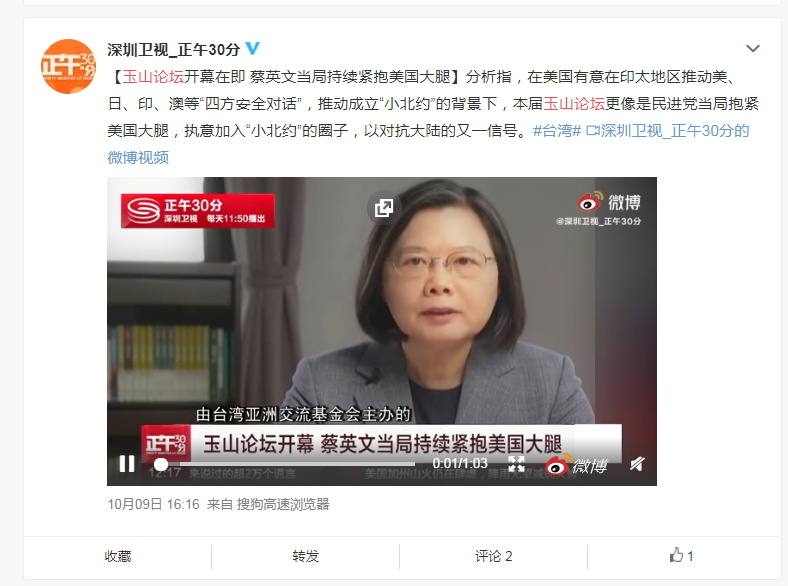Image resolution: width=788 pixels, height=586 pixels.
Task: Select 转发 to repost
Action: [306, 556]
